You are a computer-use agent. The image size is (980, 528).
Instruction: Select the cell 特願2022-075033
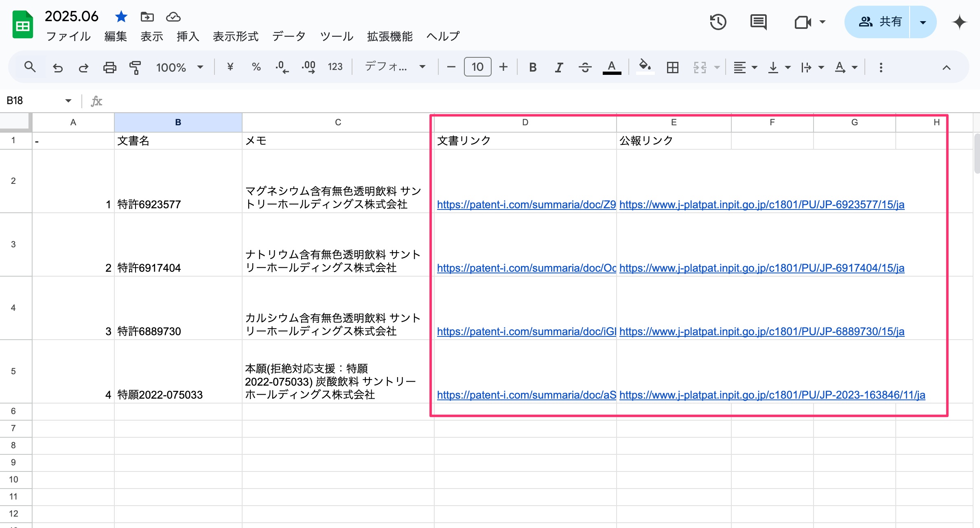coord(178,371)
